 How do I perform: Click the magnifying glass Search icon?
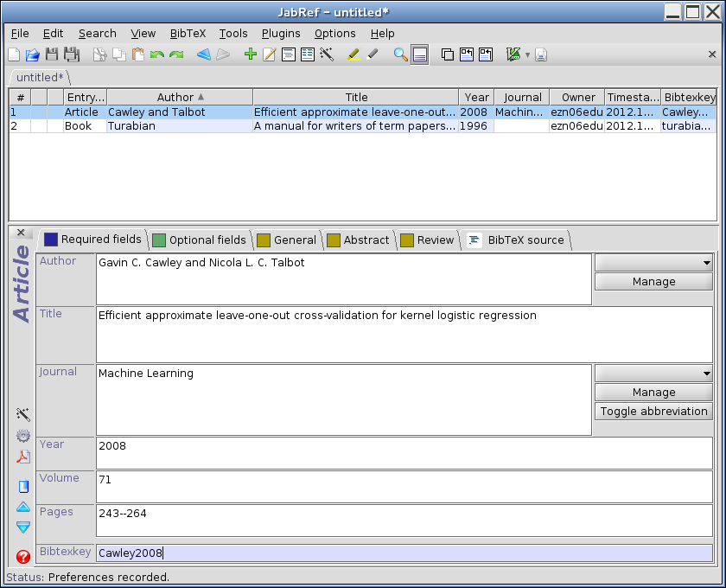coord(400,54)
